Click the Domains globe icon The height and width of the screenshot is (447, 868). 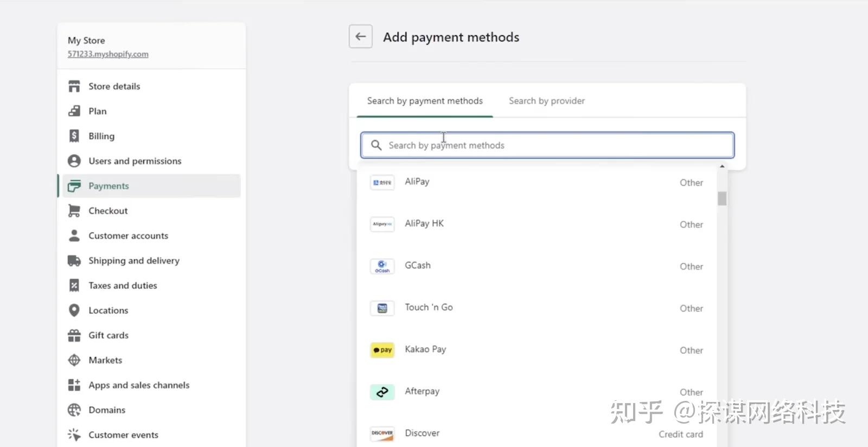click(x=74, y=410)
